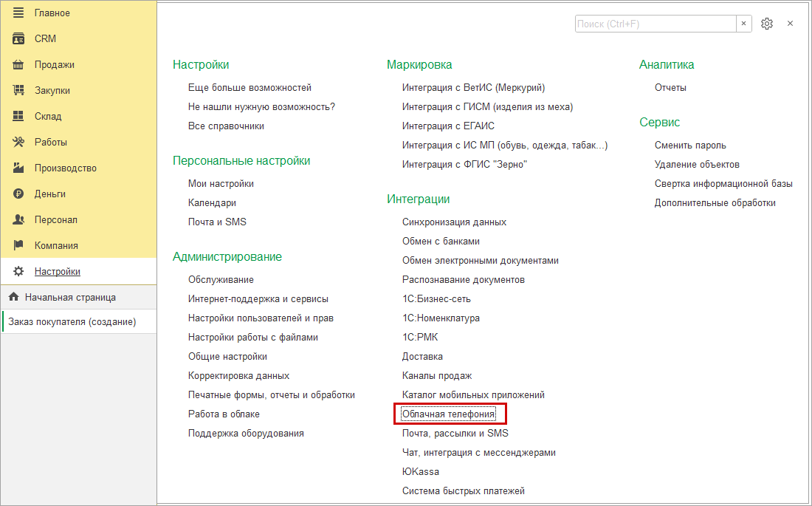The width and height of the screenshot is (812, 506).
Task: Open Общие настройки
Action: pos(227,356)
